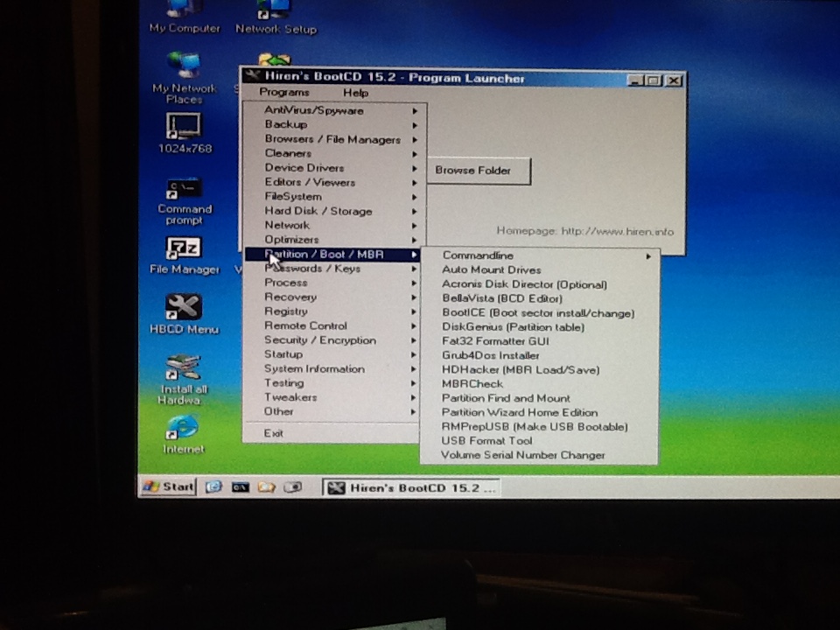
Task: Open the HBCD Menu desktop icon
Action: (184, 314)
